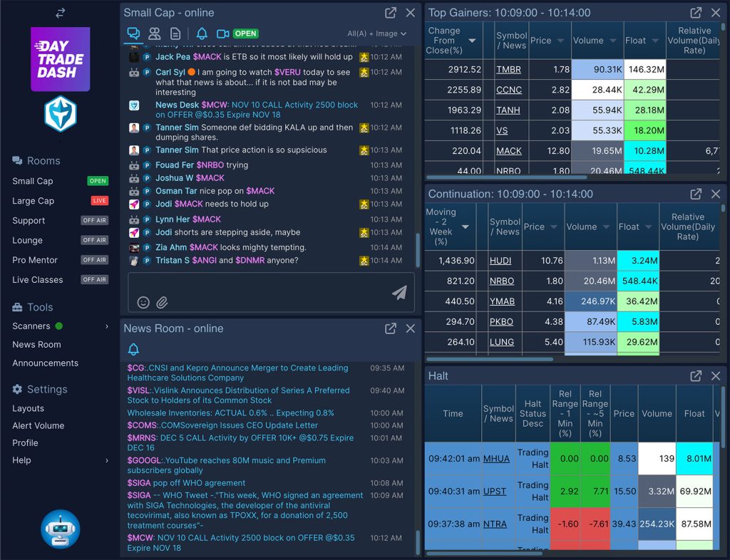Open the emoji picker in chat box

[143, 302]
